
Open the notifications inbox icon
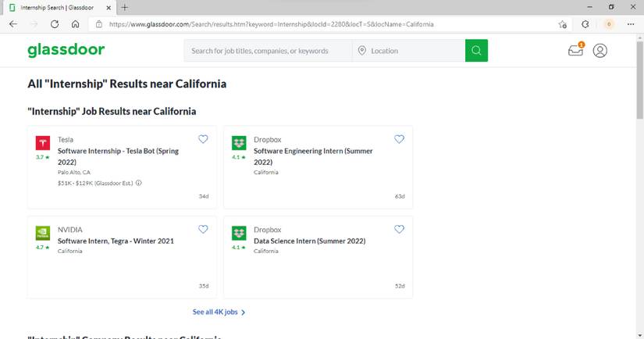pos(576,50)
